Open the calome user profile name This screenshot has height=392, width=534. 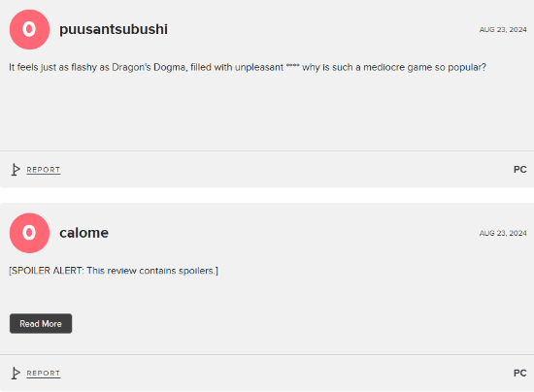point(83,233)
